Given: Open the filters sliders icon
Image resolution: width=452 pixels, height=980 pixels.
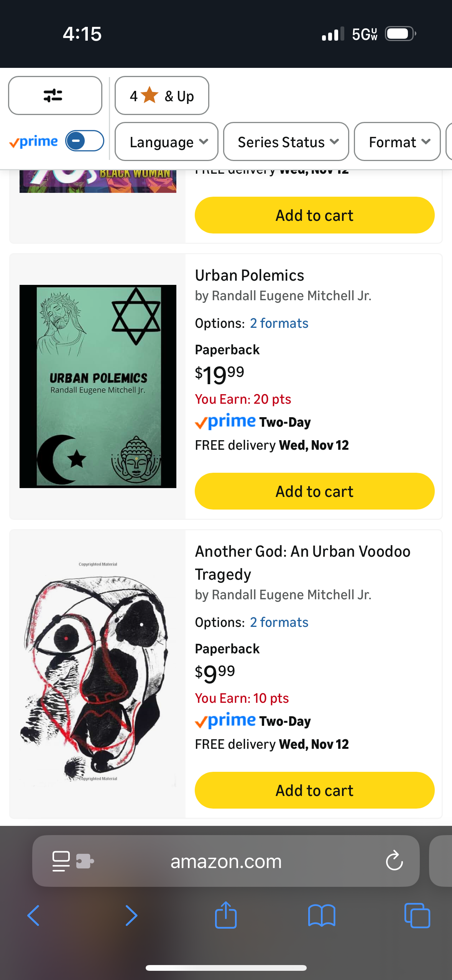Looking at the screenshot, I should tap(55, 95).
